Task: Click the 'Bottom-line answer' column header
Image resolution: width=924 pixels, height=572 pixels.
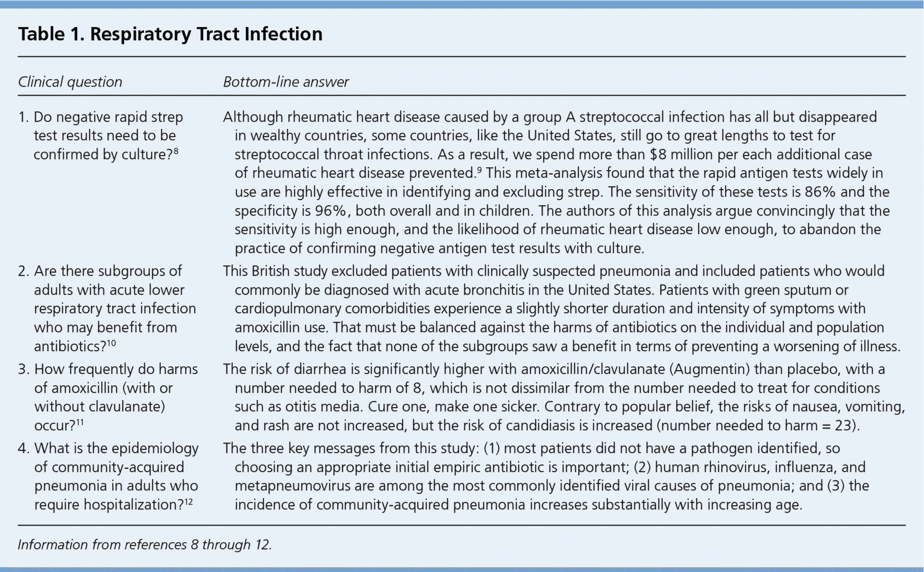Action: [x=286, y=82]
